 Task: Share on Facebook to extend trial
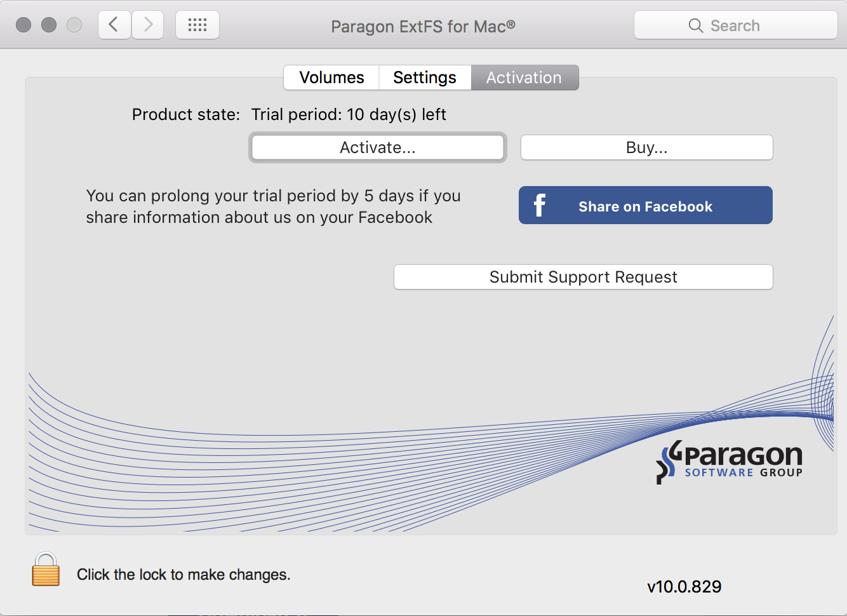(x=645, y=206)
